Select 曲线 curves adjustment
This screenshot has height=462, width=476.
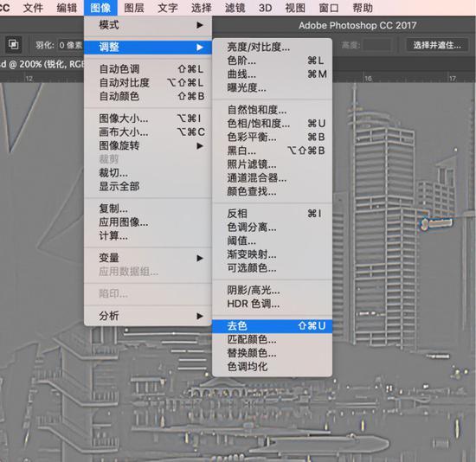point(272,74)
